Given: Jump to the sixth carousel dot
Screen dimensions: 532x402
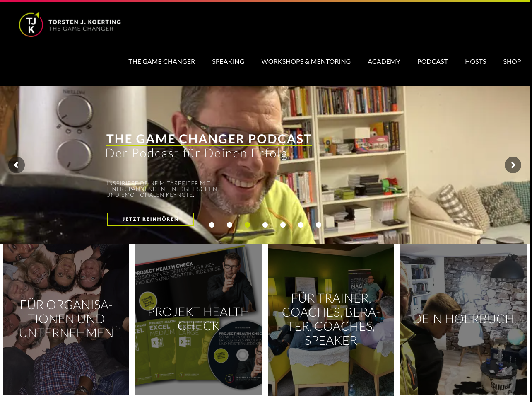Looking at the screenshot, I should 301,225.
